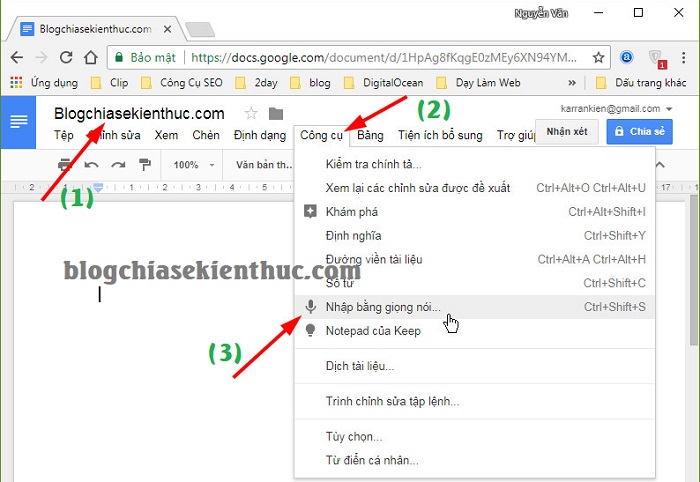Image resolution: width=700 pixels, height=482 pixels.
Task: Click the Nguyễn Văn profile name
Action: coord(541,13)
